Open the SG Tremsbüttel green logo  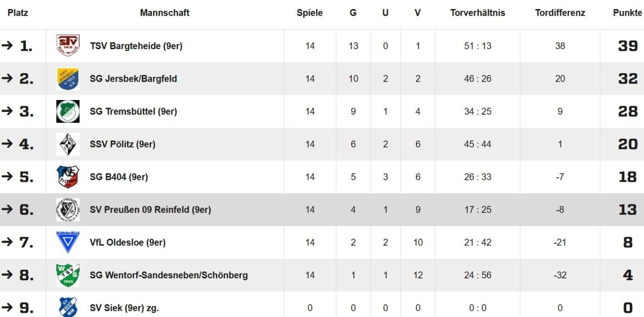(68, 111)
